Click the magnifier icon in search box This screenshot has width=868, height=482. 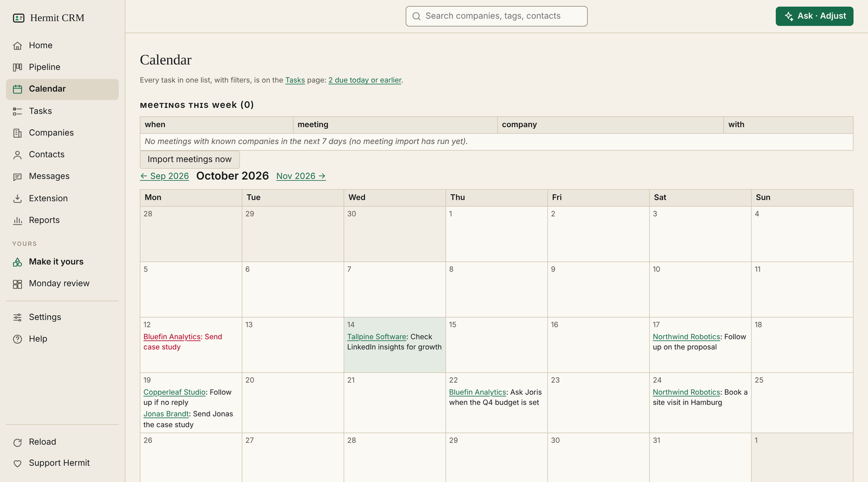point(417,16)
